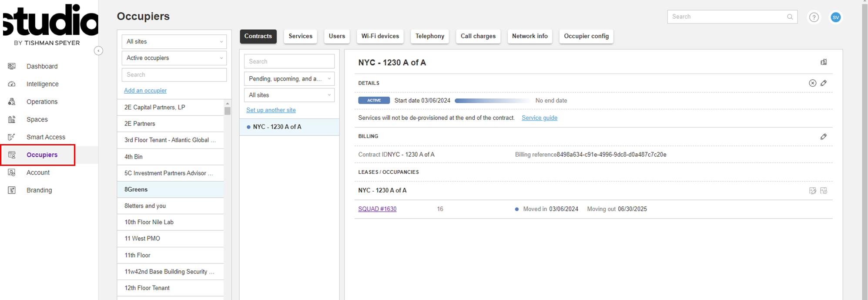Click the edit lease icon in Leases row

tap(812, 191)
